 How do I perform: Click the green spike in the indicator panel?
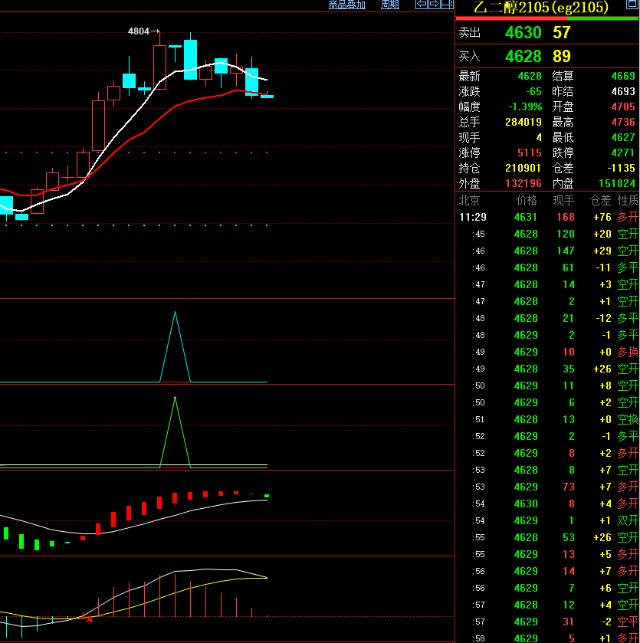[x=175, y=430]
